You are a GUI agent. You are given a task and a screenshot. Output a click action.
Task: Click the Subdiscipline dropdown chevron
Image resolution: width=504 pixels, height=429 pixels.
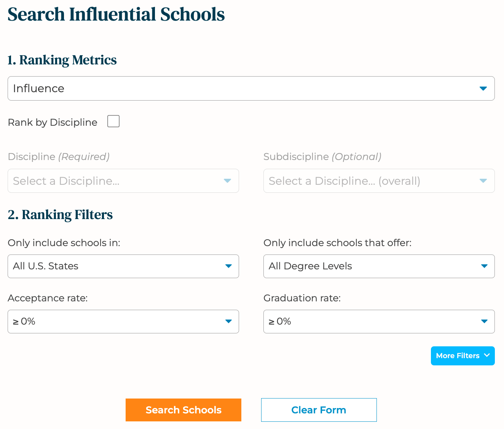(x=483, y=181)
